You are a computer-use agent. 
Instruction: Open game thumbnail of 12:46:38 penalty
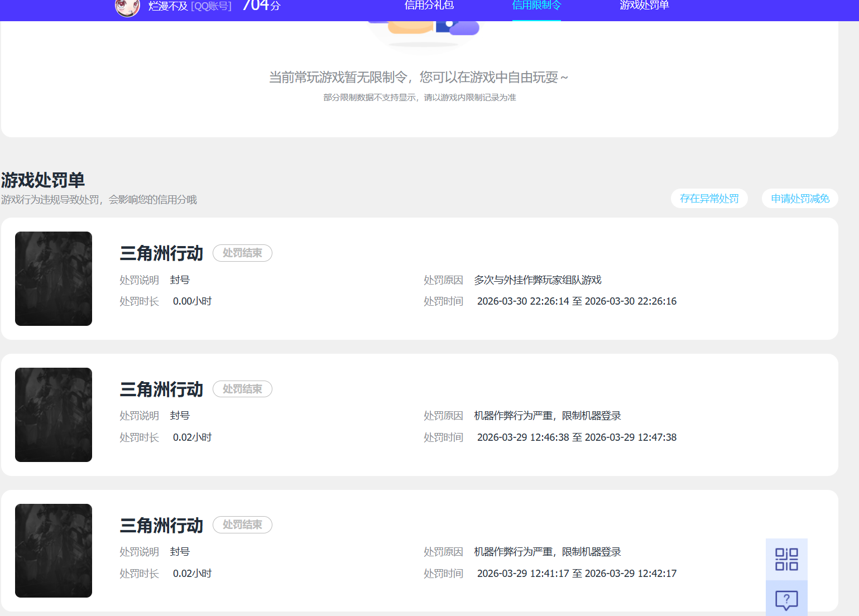(x=54, y=415)
